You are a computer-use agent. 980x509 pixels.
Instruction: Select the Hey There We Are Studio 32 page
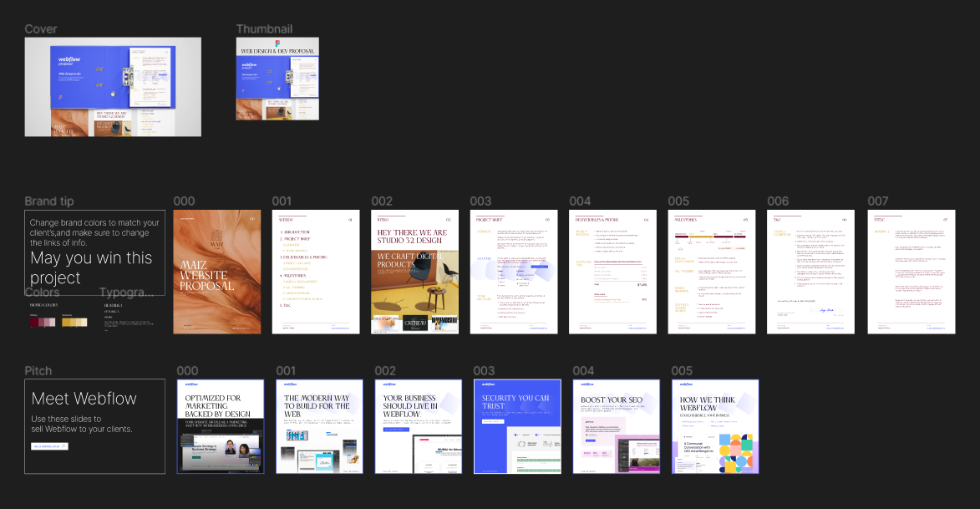415,272
